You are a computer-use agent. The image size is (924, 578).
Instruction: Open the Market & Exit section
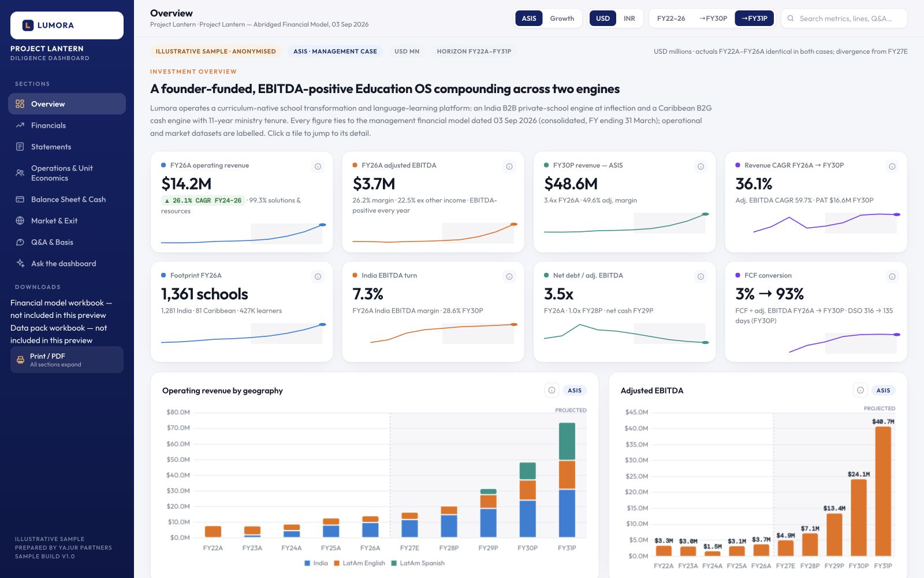point(67,221)
